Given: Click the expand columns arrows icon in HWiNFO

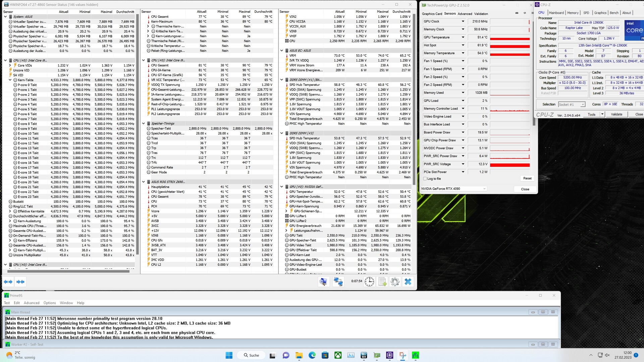Looking at the screenshot, I should pos(8,282).
